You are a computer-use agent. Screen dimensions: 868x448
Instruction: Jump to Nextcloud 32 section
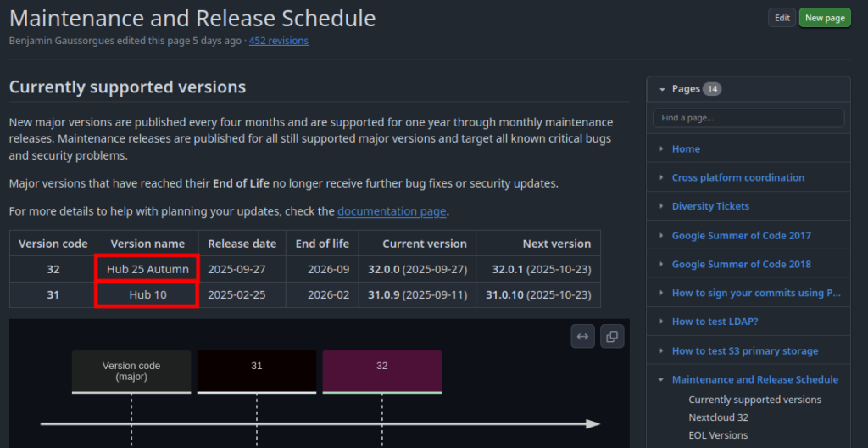click(718, 417)
